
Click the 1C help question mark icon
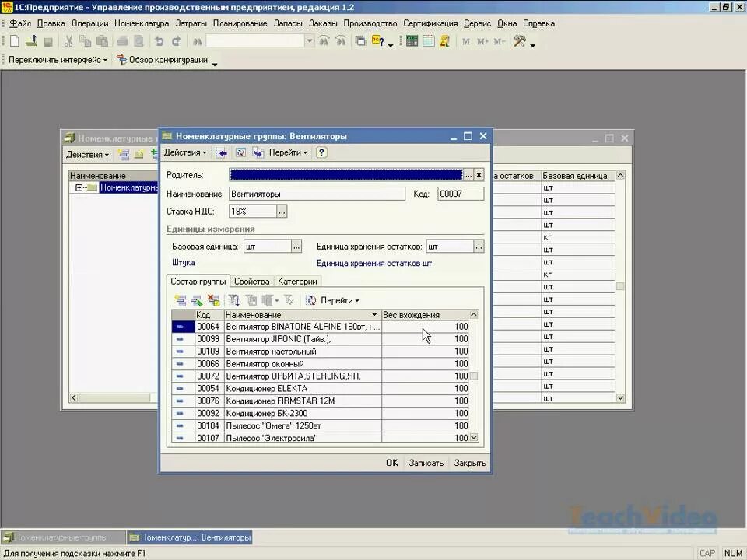pyautogui.click(x=378, y=41)
